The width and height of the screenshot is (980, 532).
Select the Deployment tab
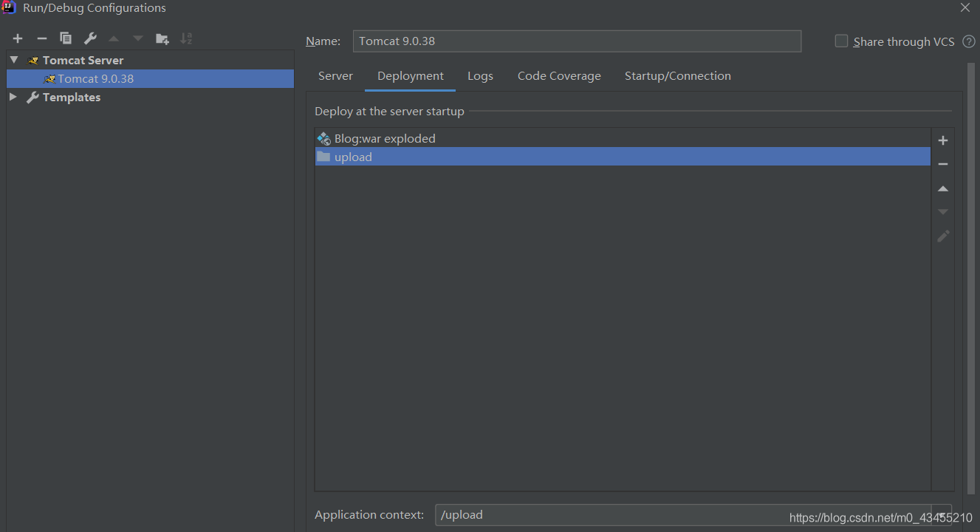(x=411, y=76)
